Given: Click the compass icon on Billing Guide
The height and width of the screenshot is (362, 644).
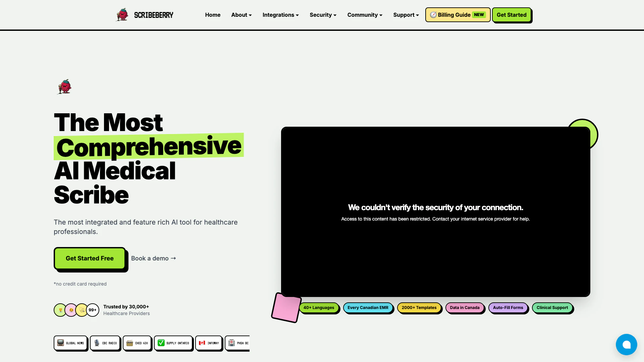Looking at the screenshot, I should tap(433, 15).
